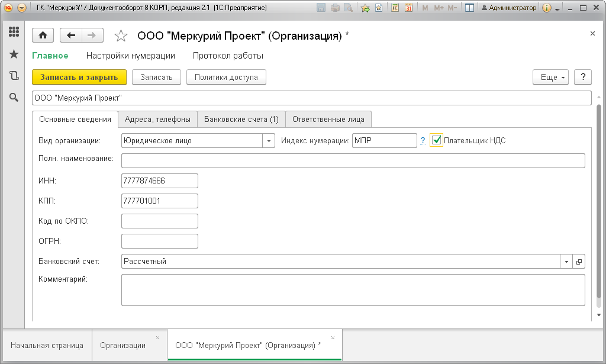Open Политики доступа
The height and width of the screenshot is (364, 606).
[226, 78]
